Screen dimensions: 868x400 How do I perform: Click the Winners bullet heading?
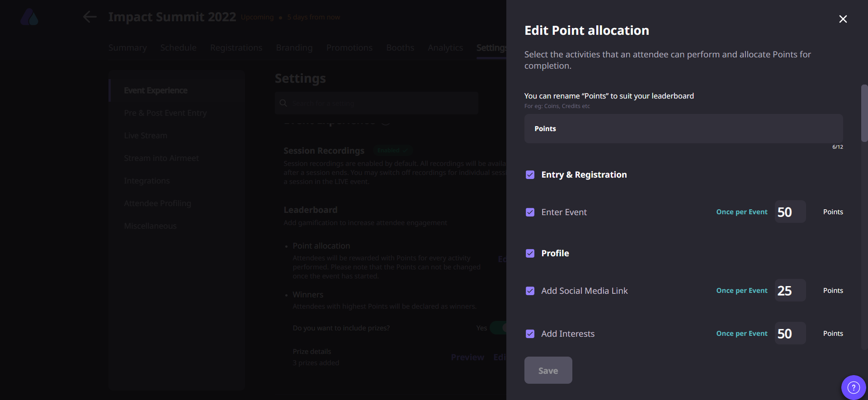(308, 295)
